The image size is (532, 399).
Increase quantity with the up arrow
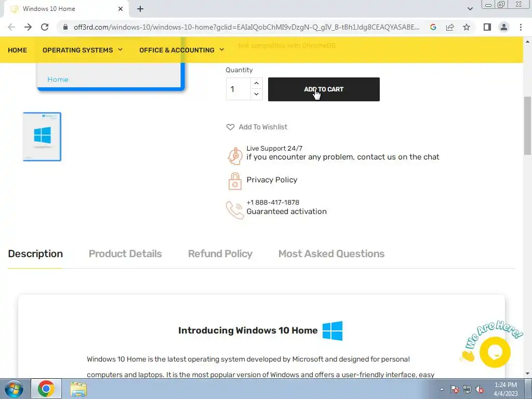(257, 83)
